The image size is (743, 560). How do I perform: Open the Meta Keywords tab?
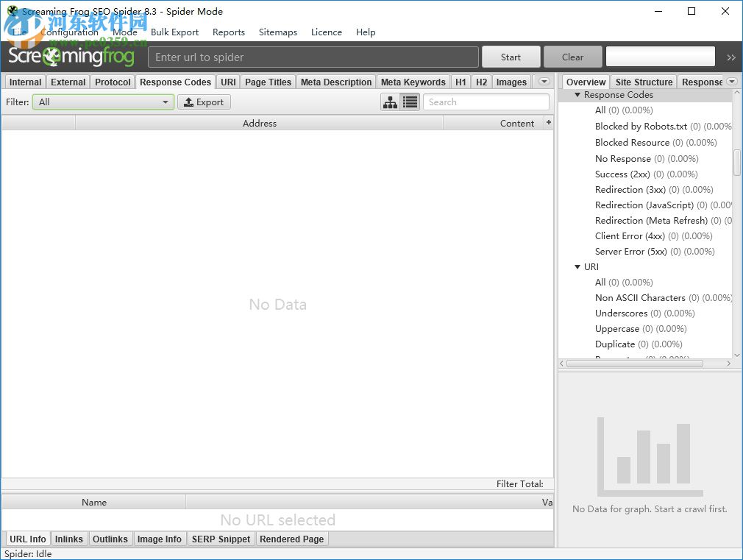tap(413, 82)
